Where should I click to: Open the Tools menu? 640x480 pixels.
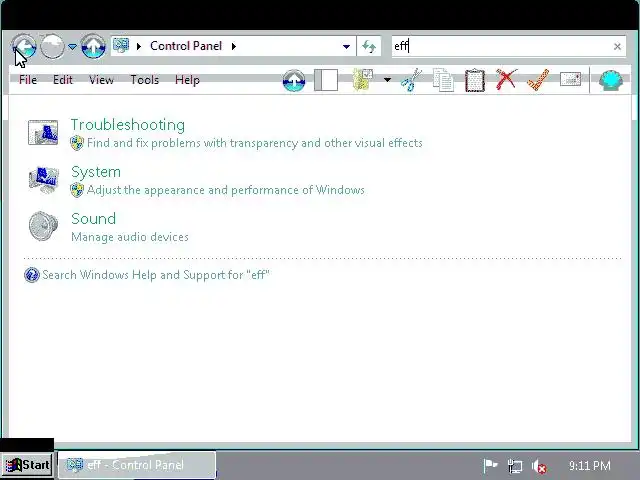pyautogui.click(x=144, y=80)
